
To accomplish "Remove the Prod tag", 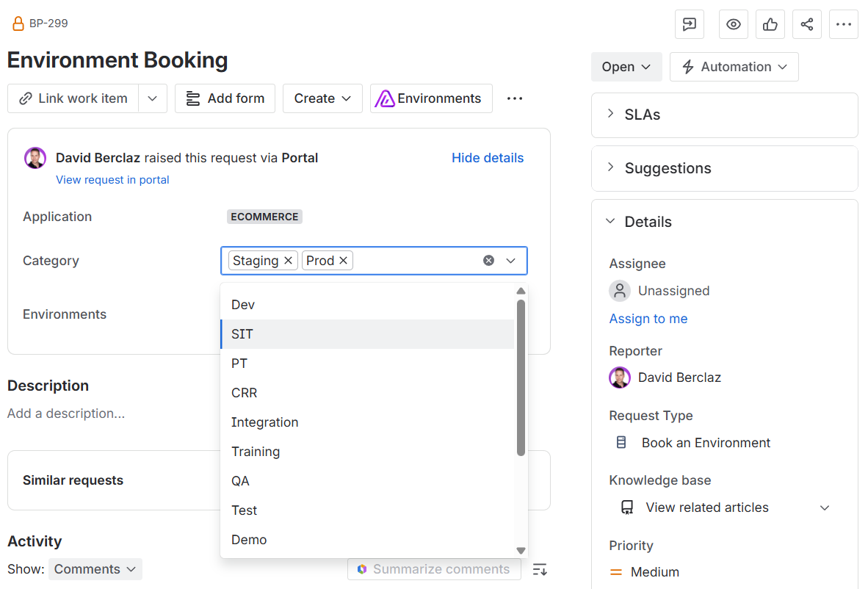I will point(343,260).
